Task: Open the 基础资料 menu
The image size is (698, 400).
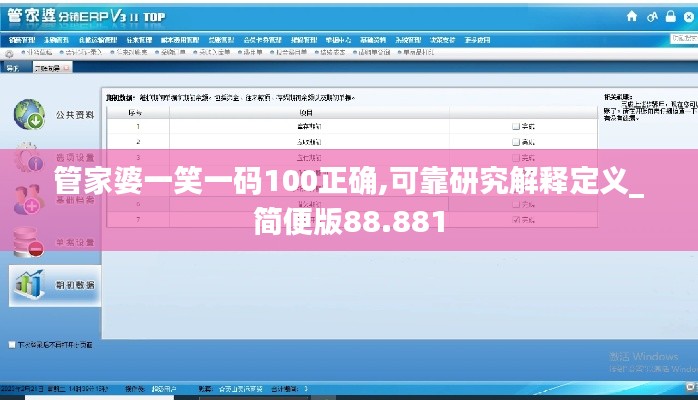Action: click(373, 40)
